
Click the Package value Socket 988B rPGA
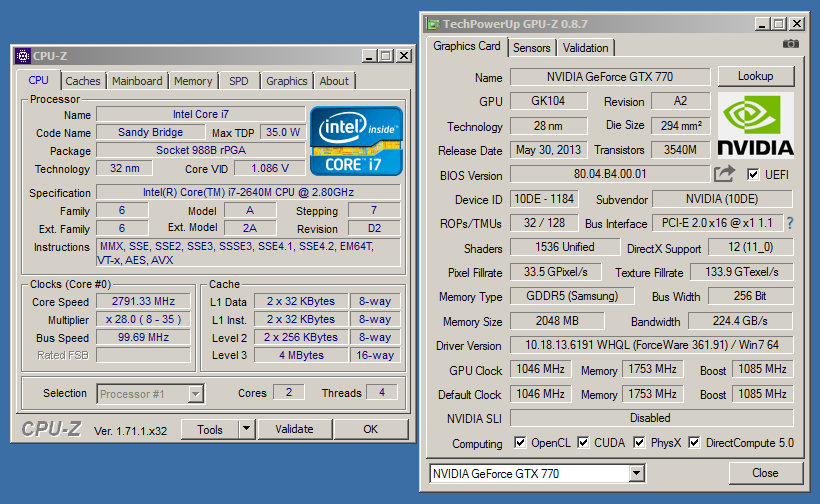(x=201, y=150)
